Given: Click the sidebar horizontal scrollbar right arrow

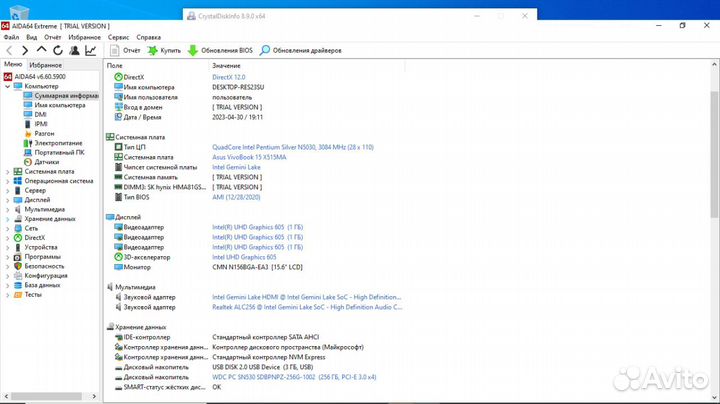Looking at the screenshot, I should 94,396.
